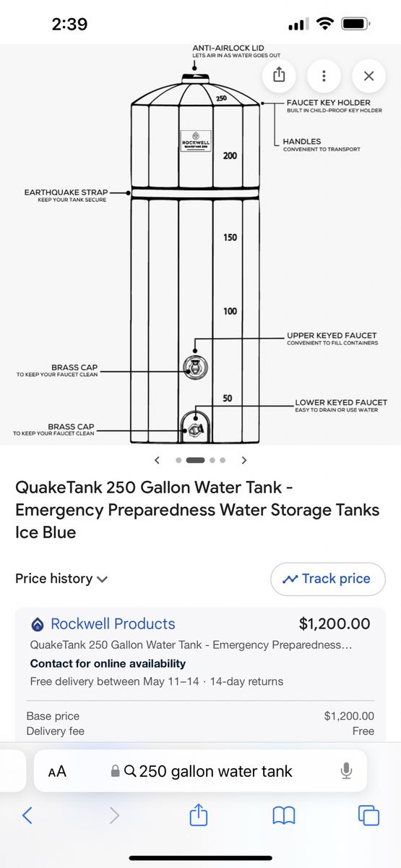Viewport: 401px width, 868px height.
Task: Tap the share icon above product image
Action: click(279, 75)
